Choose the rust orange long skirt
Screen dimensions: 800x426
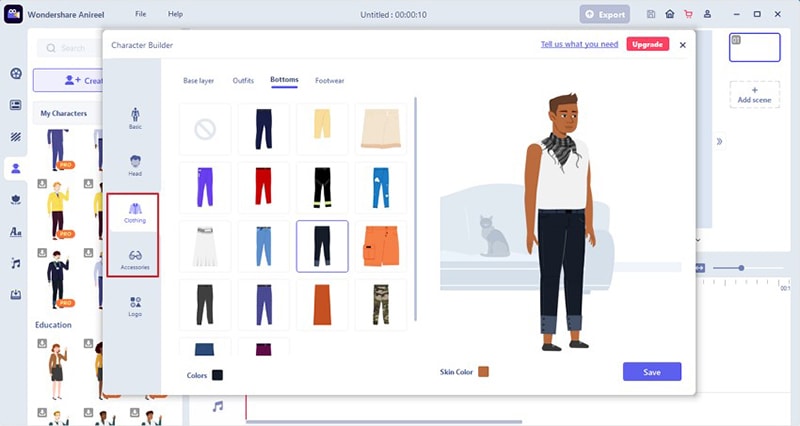pos(322,305)
